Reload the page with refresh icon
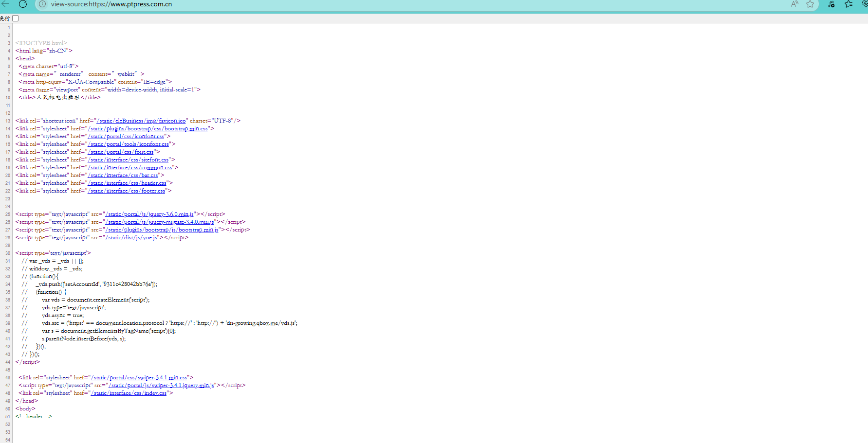Image resolution: width=868 pixels, height=443 pixels. pyautogui.click(x=22, y=4)
